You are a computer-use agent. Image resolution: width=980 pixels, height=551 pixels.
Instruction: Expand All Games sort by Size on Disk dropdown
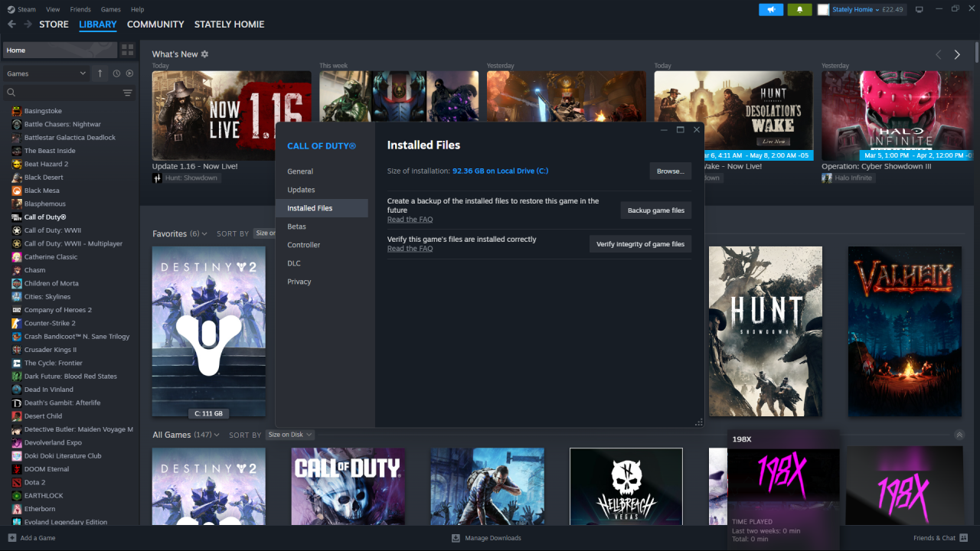point(290,435)
